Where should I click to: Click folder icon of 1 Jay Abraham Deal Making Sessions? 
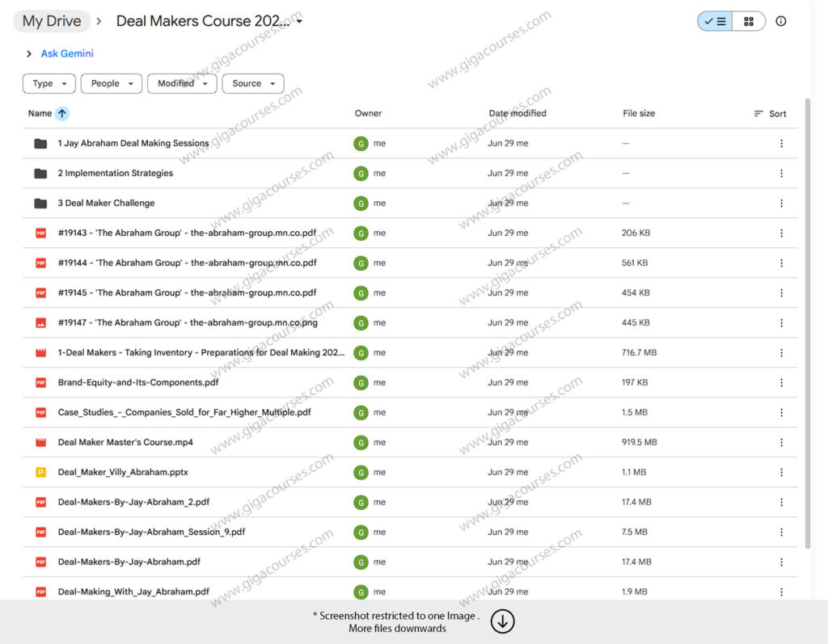[40, 144]
